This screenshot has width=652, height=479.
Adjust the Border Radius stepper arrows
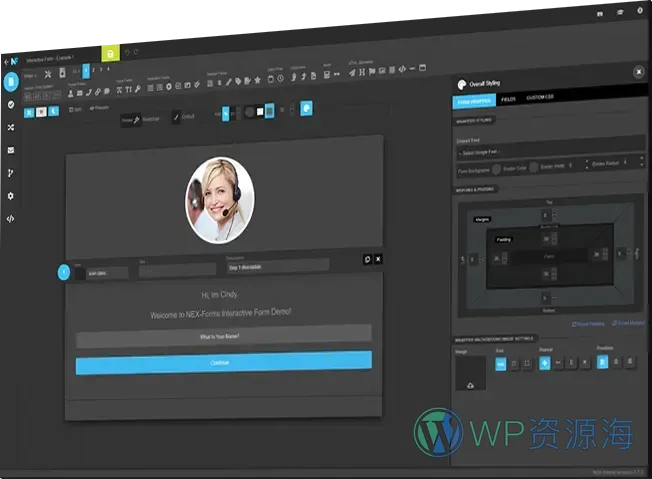point(641,161)
